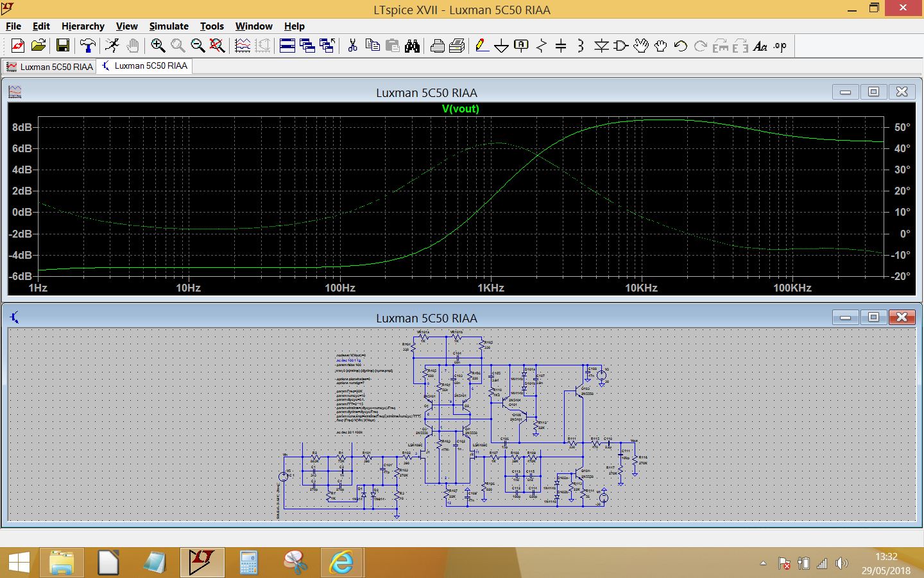Viewport: 924px width, 578px height.
Task: Halt simulation using the hand icon
Action: pyautogui.click(x=132, y=46)
